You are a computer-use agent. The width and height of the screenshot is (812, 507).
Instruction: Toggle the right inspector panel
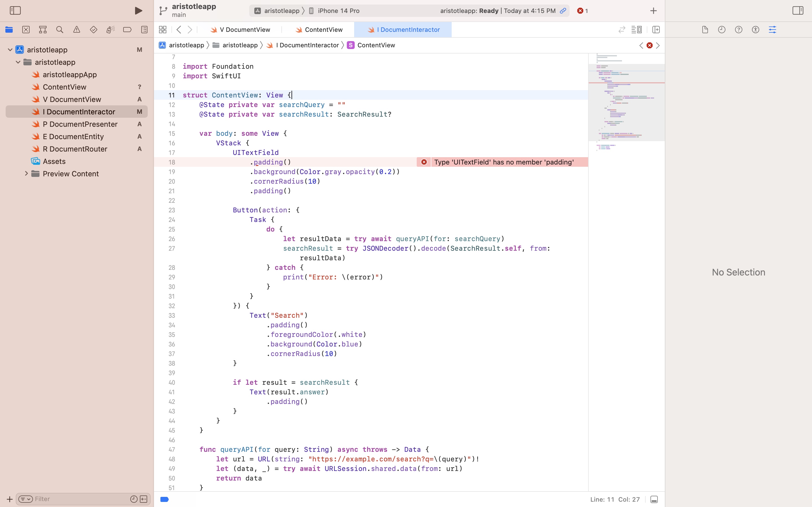[x=798, y=11]
